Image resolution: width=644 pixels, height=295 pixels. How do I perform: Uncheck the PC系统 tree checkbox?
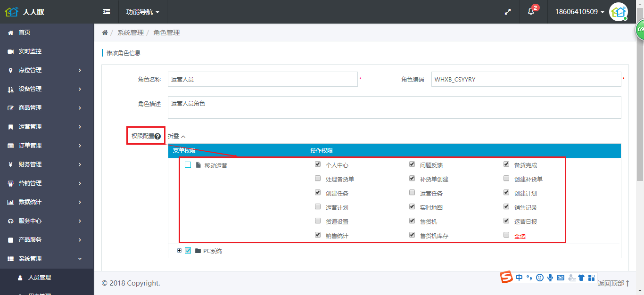point(188,251)
